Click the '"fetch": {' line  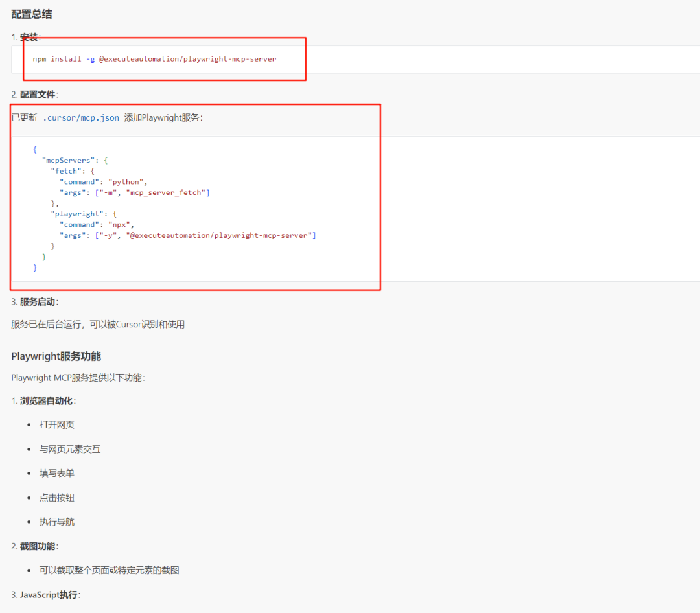point(73,171)
